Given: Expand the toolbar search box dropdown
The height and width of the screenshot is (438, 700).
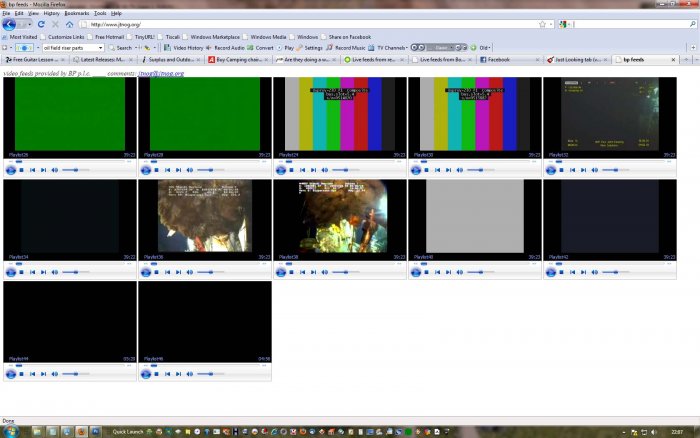Looking at the screenshot, I should 101,47.
